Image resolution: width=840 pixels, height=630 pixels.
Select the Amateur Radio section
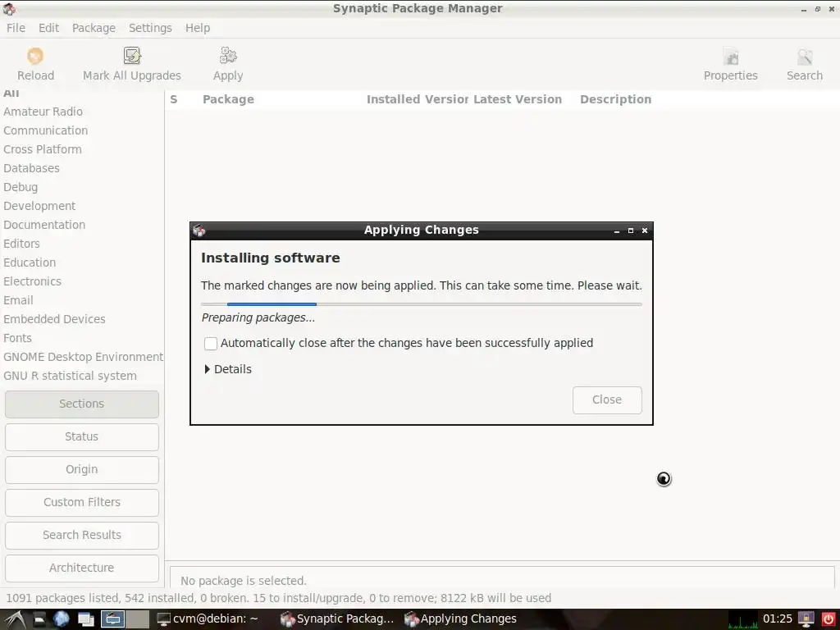pos(43,112)
